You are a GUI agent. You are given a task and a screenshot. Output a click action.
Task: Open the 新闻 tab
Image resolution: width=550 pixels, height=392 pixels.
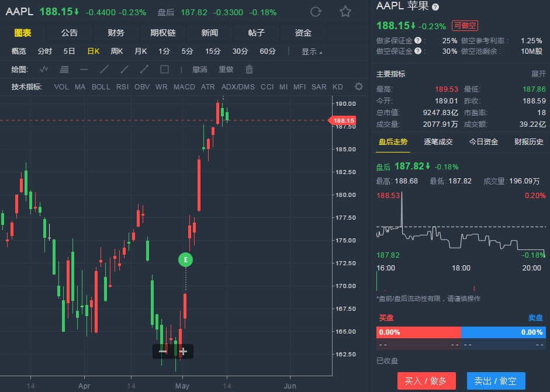point(210,33)
